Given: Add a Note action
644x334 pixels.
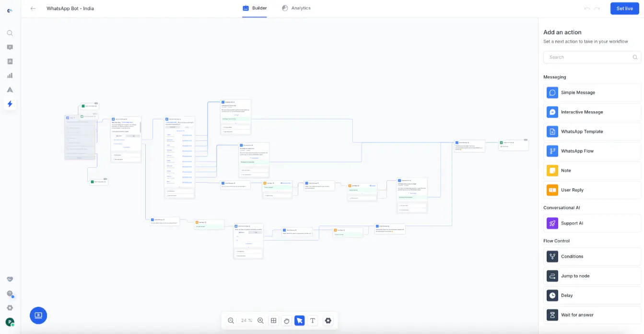Looking at the screenshot, I should coord(592,171).
